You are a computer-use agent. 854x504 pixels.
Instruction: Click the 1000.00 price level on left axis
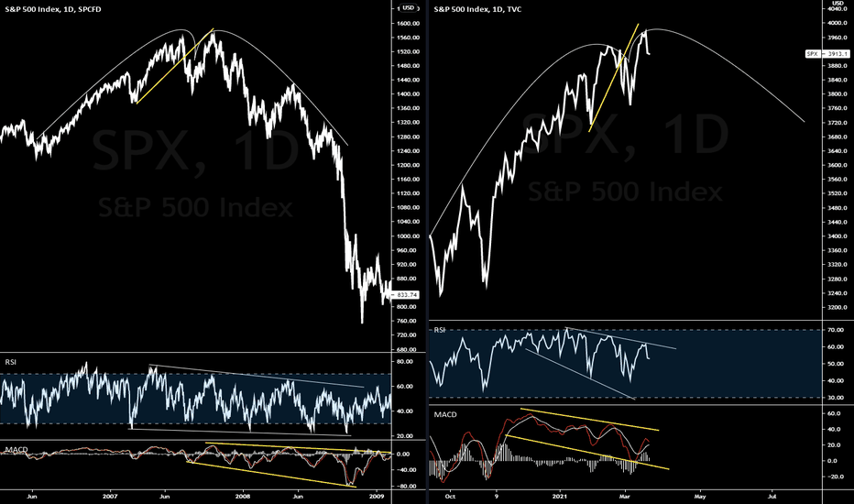pyautogui.click(x=409, y=236)
